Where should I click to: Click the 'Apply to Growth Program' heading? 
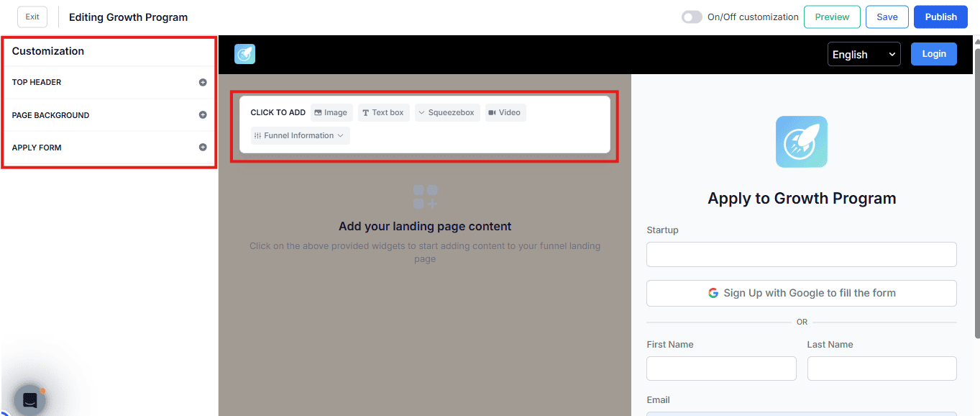point(802,199)
